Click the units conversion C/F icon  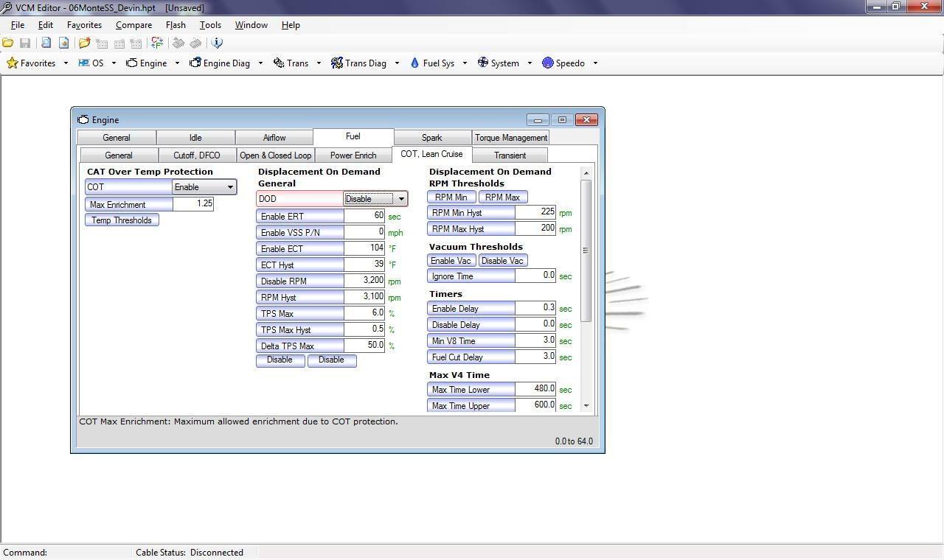point(157,43)
